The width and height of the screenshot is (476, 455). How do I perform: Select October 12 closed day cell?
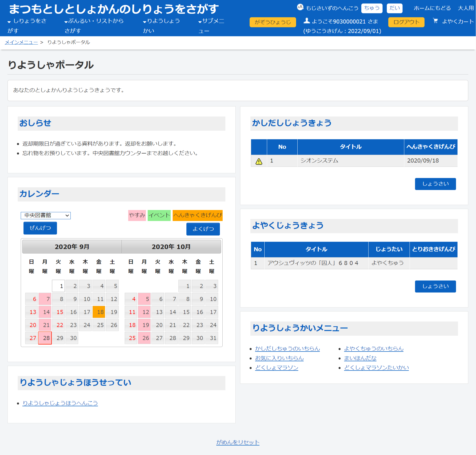[144, 312]
